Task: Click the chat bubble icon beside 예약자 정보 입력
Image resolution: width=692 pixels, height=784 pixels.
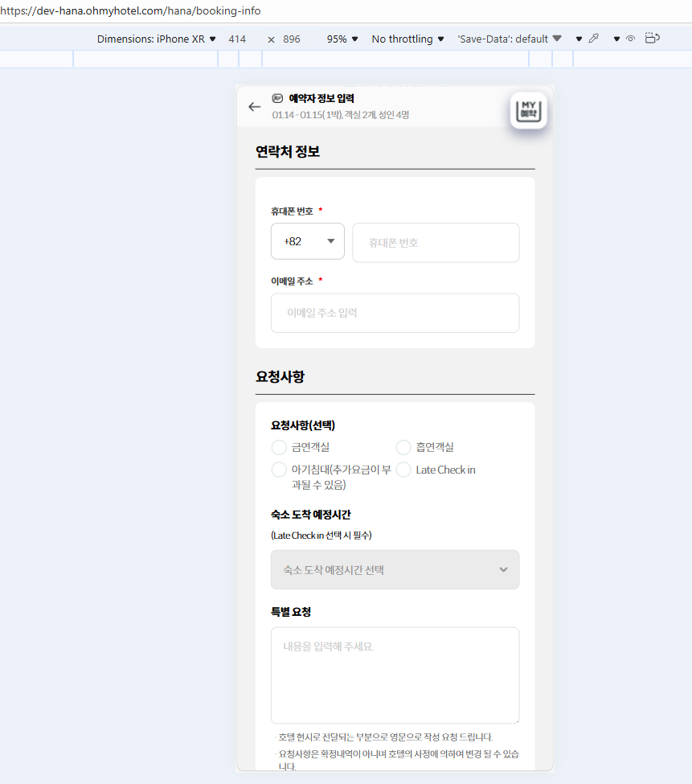Action: pos(277,98)
